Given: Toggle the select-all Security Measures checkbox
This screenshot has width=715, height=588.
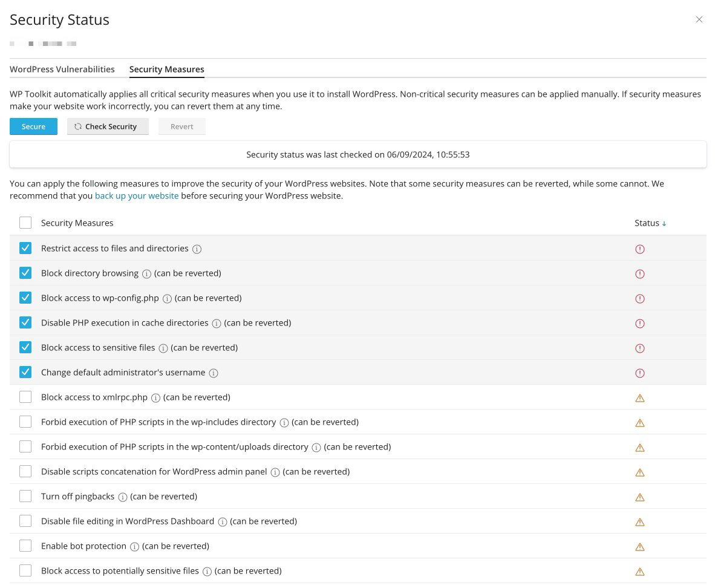Looking at the screenshot, I should 25,223.
